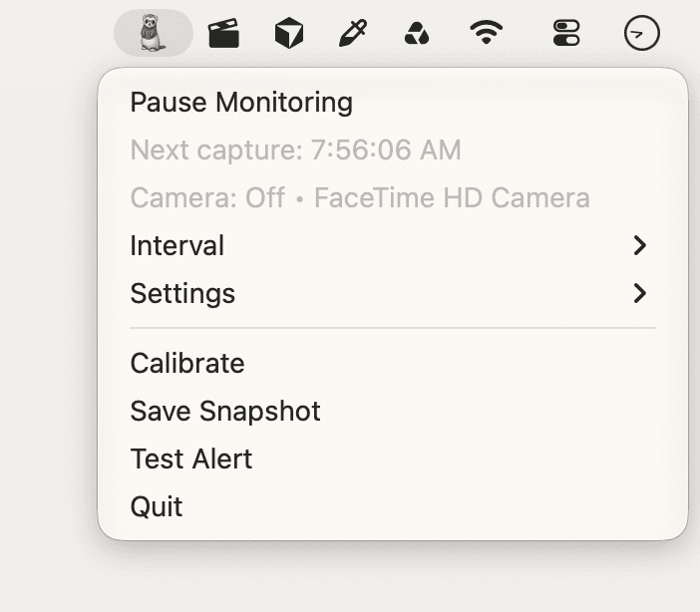Screen dimensions: 700x612
Task: Click the Next capture: 7:56:06 AM text
Action: [295, 150]
